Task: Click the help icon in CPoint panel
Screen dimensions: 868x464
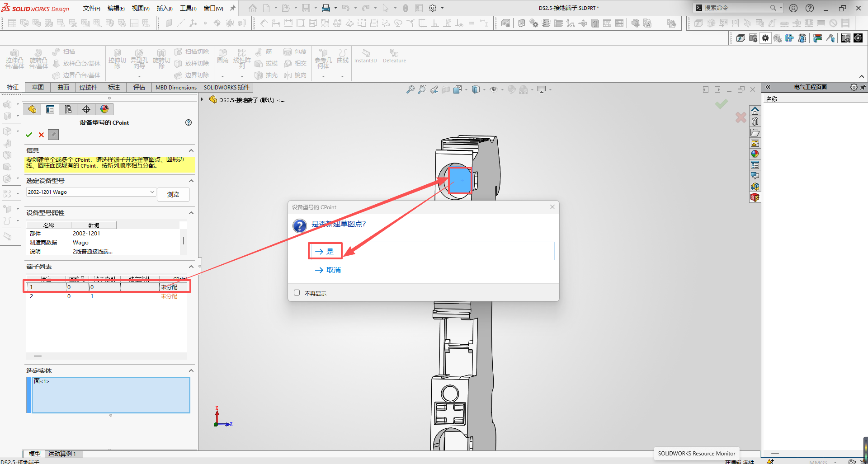Action: [x=189, y=122]
